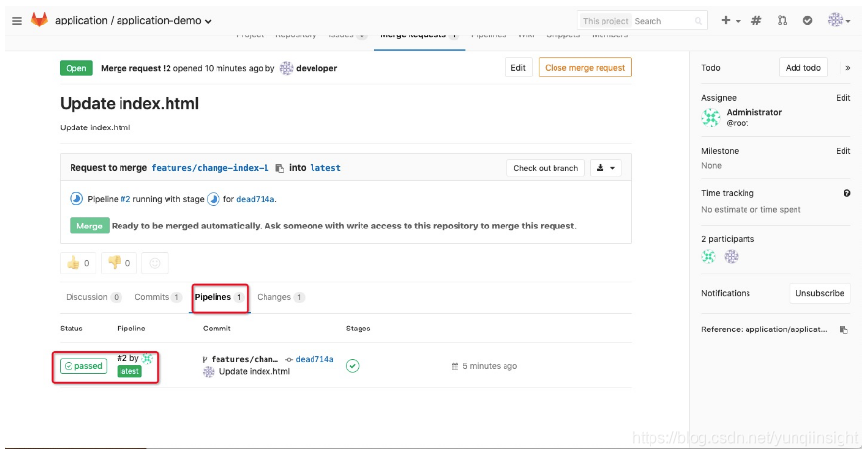Viewport: 868px width, 456px height.
Task: Edit the Milestone in the sidebar
Action: 843,151
